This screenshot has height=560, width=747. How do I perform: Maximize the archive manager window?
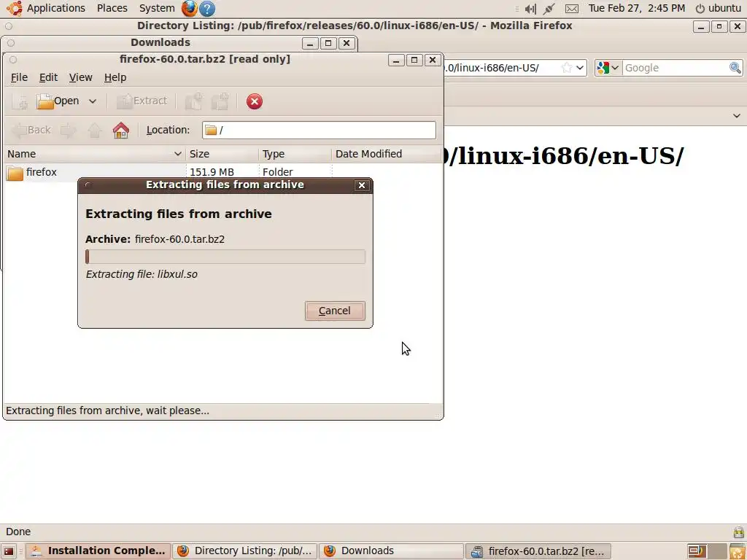pyautogui.click(x=414, y=60)
